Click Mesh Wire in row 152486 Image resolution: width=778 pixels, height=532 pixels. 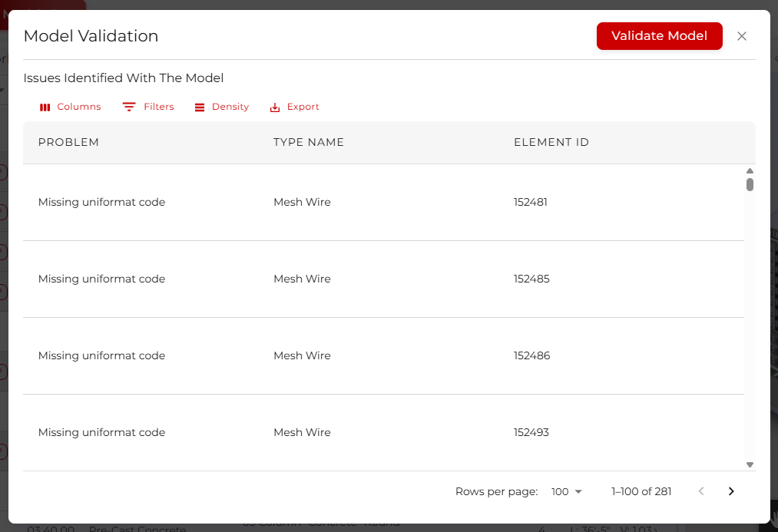pos(302,355)
